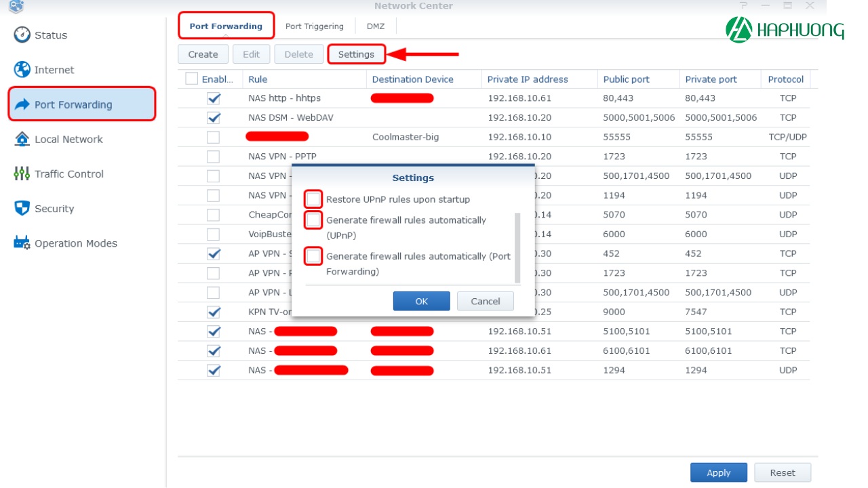Select the TCP/UDP protocol cell
Image resolution: width=868 pixels, height=488 pixels.
point(787,137)
